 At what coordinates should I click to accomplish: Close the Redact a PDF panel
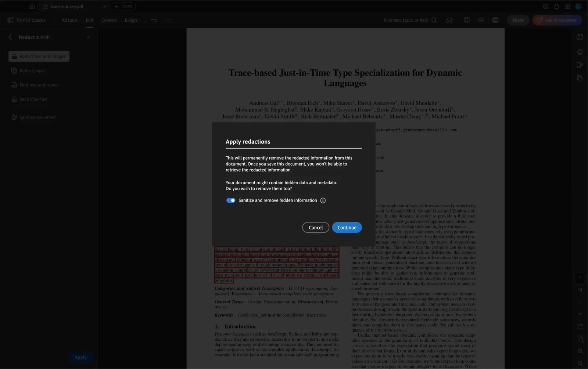88,37
